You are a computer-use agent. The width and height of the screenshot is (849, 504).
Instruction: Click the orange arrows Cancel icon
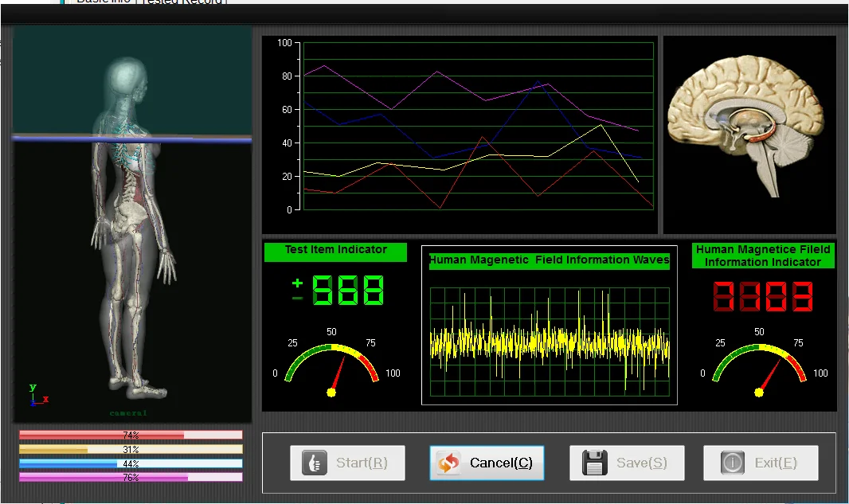pos(448,463)
